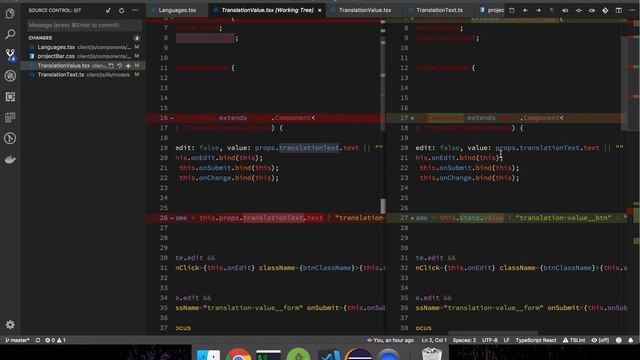The image size is (640, 360).
Task: Change end of line sequence via LF
Action: [506, 340]
